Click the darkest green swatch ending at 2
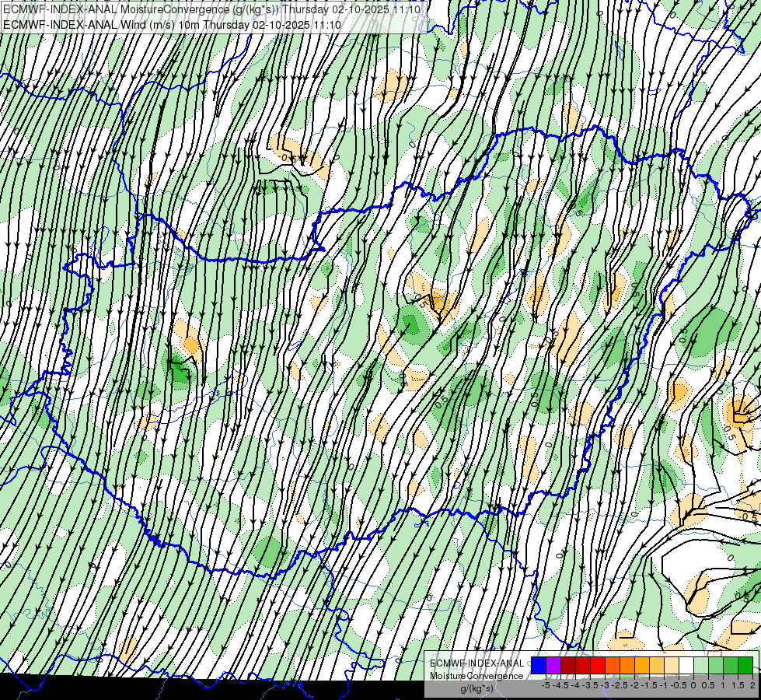The width and height of the screenshot is (761, 700). click(x=745, y=666)
